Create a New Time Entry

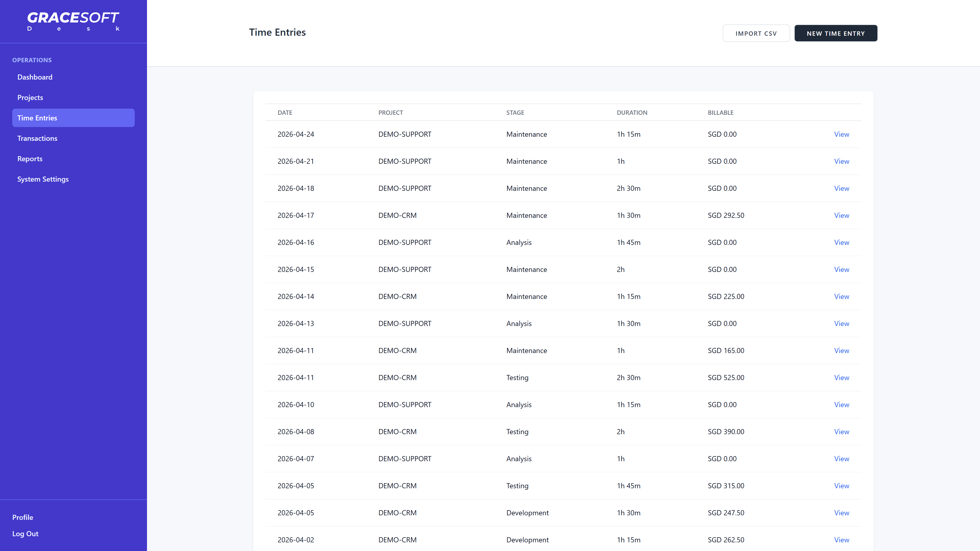tap(836, 33)
